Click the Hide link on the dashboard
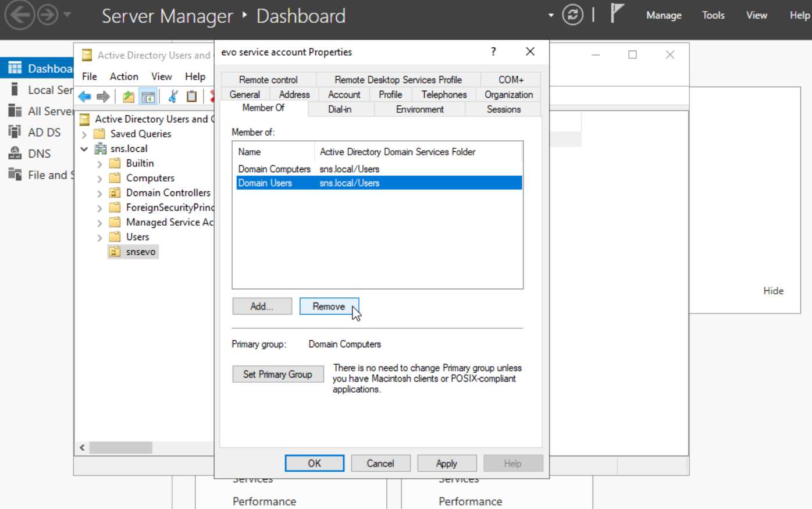This screenshot has width=812, height=509. 773,291
